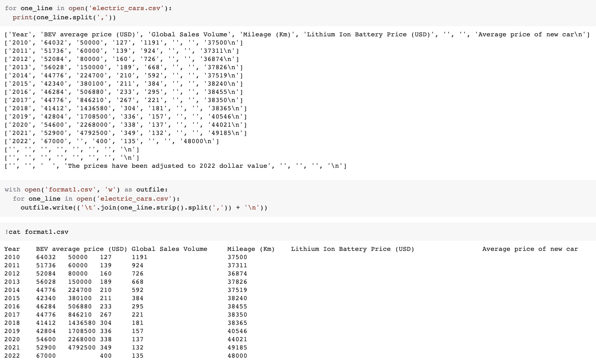Click '38455\n' in the printed 2016 list
This screenshot has width=596, height=364.
pos(221,92)
